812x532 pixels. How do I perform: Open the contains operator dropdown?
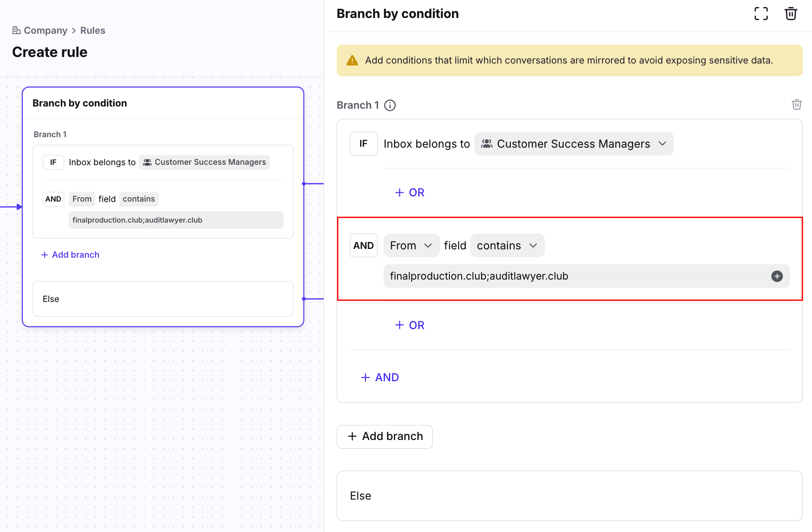(507, 245)
